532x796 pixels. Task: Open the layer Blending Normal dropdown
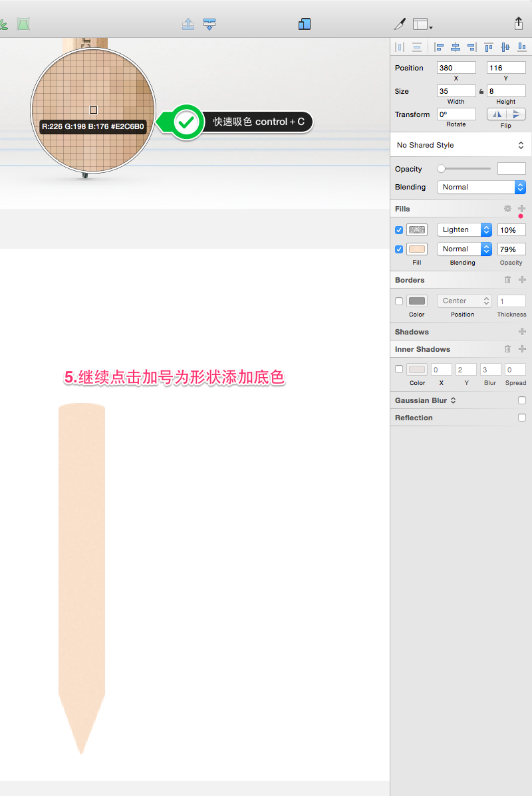tap(481, 188)
